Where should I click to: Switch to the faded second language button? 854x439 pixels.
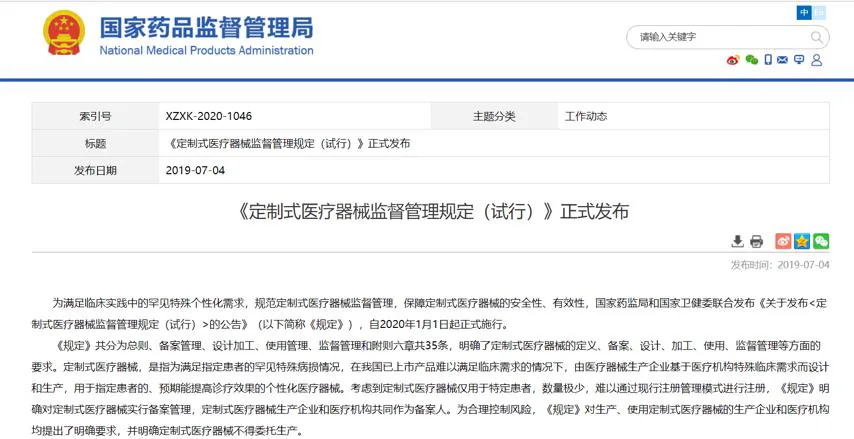tap(819, 13)
